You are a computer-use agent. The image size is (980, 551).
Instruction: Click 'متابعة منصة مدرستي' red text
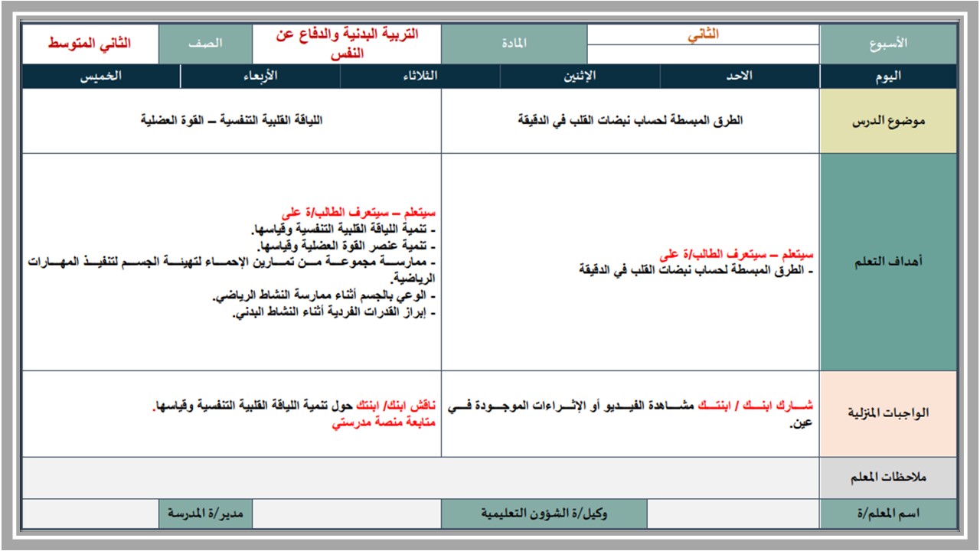[x=384, y=422]
